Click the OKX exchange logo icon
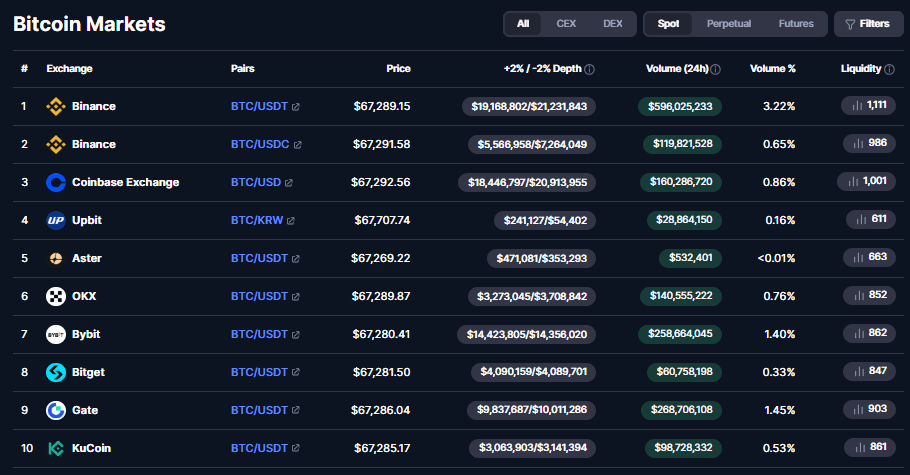910x475 pixels. 56,296
